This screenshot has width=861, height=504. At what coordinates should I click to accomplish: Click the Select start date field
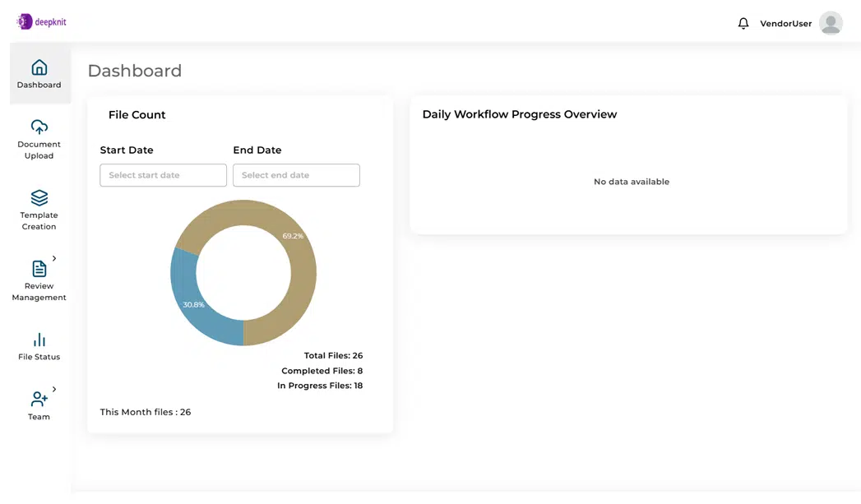163,175
